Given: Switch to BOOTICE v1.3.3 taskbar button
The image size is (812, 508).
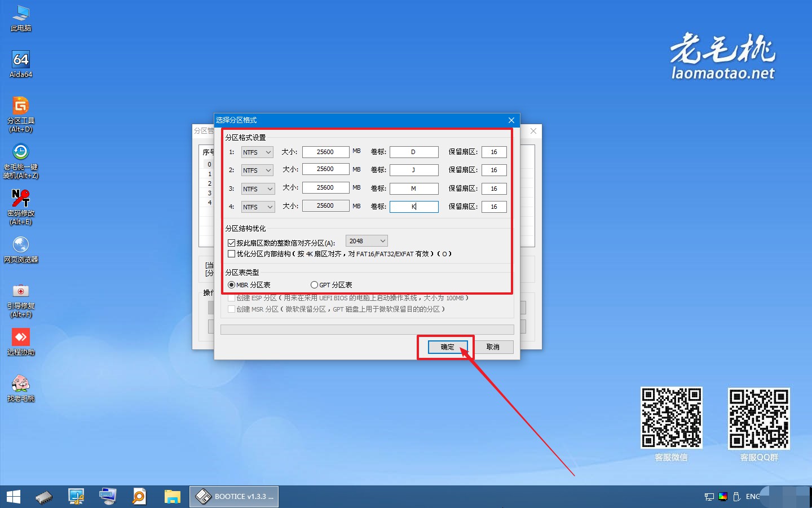Looking at the screenshot, I should (234, 497).
